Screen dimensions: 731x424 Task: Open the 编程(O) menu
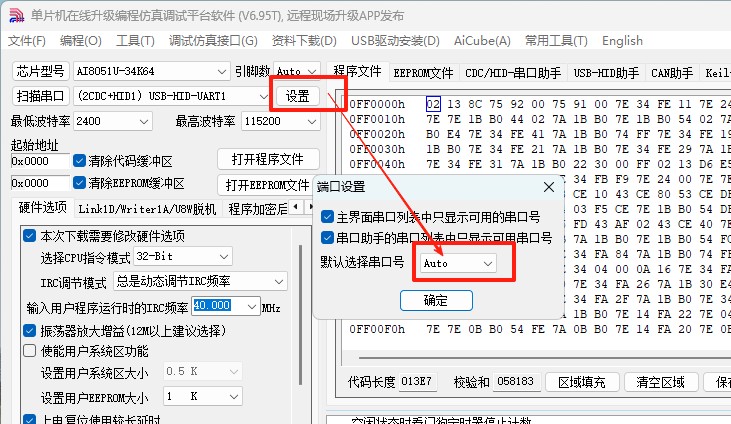coord(81,41)
